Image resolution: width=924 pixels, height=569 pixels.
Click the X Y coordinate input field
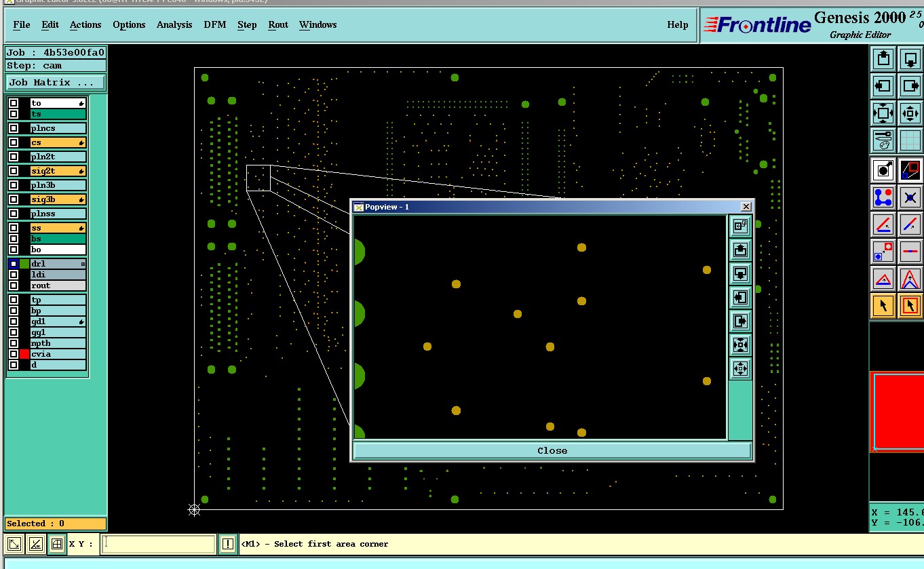[158, 544]
